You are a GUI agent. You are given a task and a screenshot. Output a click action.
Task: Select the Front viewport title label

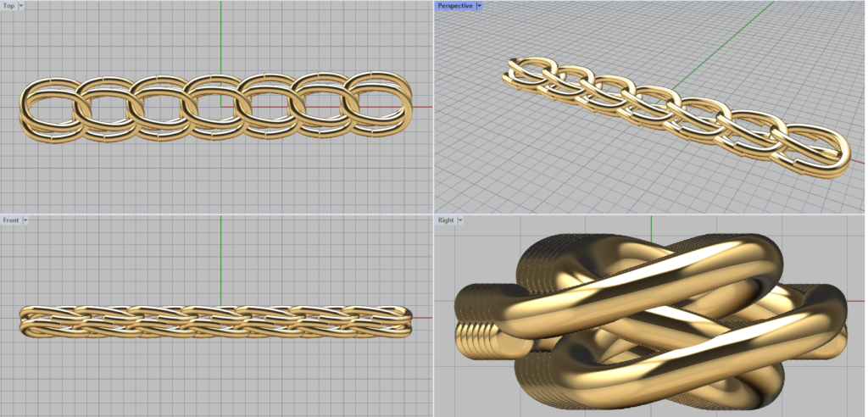11,220
